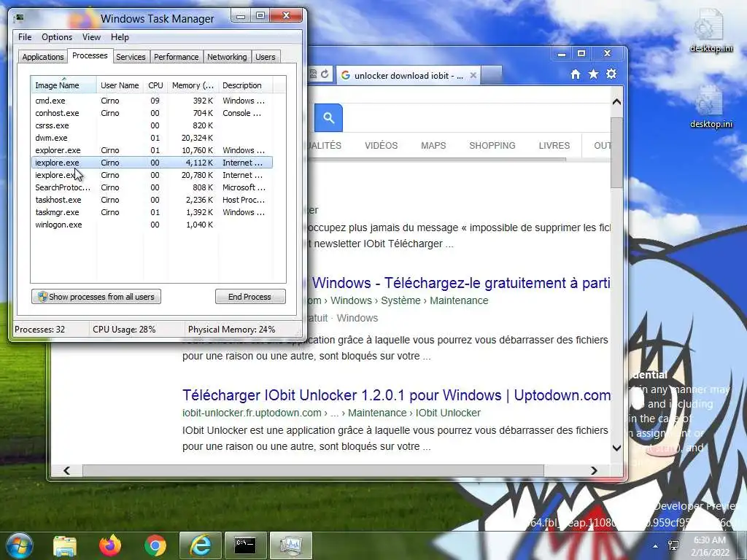Select upper desktop.ini desktop icon
This screenshot has height=560, width=747.
(711, 31)
